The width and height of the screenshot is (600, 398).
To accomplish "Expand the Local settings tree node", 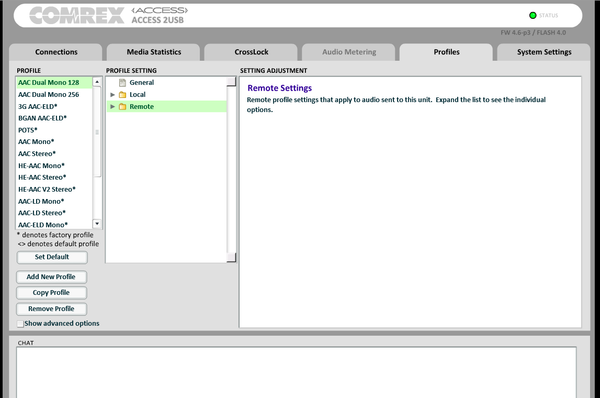I will [112, 95].
